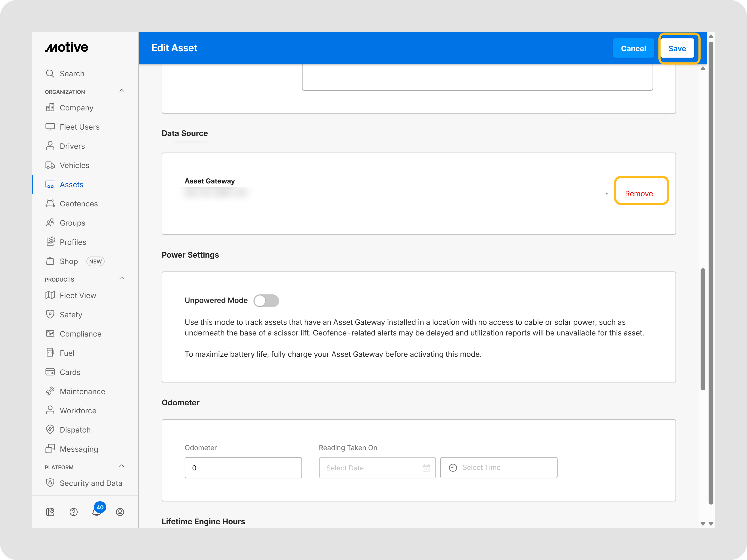Click the magnifier Search icon
Viewport: 747px width, 560px height.
[50, 74]
